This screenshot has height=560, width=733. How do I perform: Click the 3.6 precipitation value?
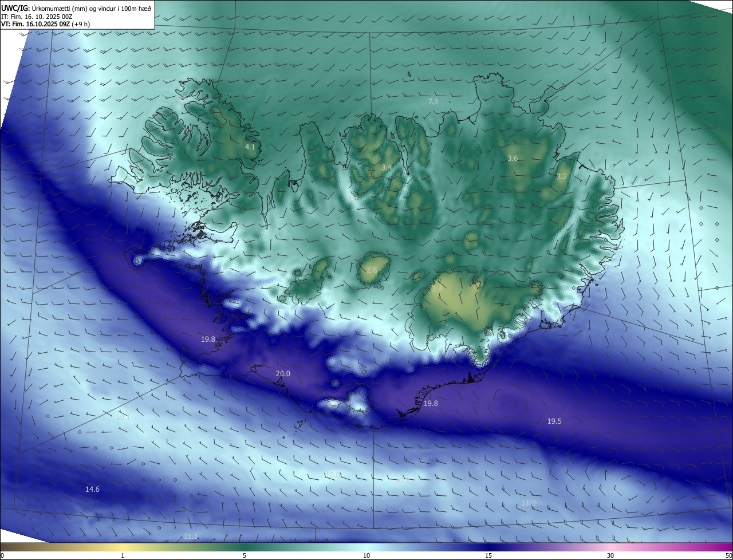[513, 158]
